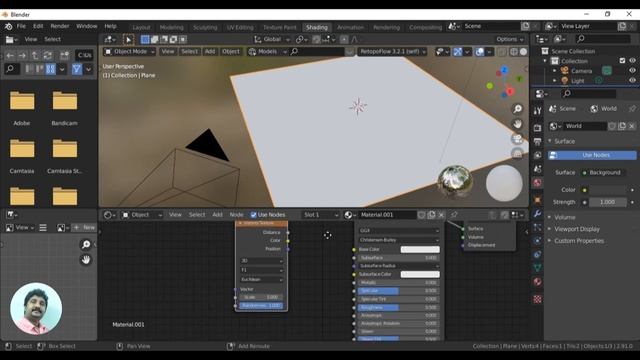
Task: Go back in file browser
Action: [x=10, y=56]
